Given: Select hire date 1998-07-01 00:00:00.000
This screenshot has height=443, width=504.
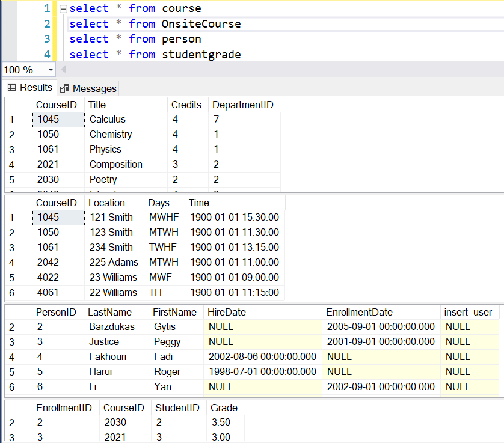Looking at the screenshot, I should 263,372.
